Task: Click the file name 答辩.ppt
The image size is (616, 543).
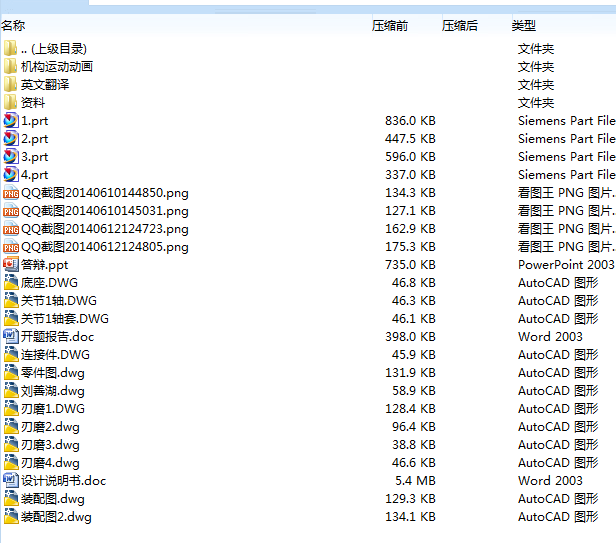Action: click(x=44, y=265)
